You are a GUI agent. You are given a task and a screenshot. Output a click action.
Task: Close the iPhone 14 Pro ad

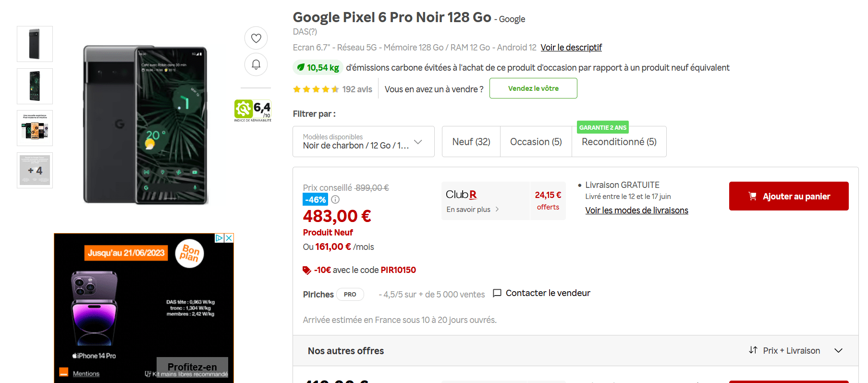(229, 238)
